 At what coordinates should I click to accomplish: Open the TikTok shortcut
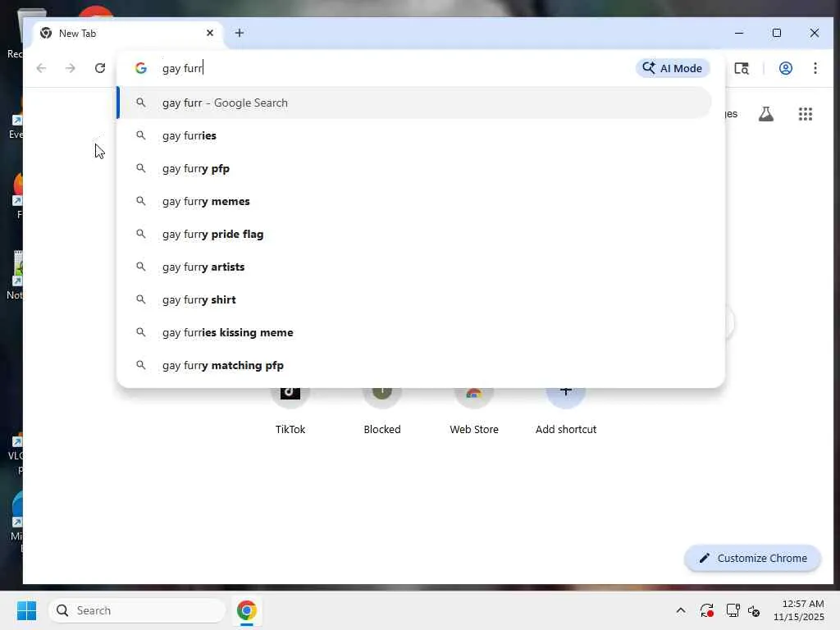tap(290, 409)
